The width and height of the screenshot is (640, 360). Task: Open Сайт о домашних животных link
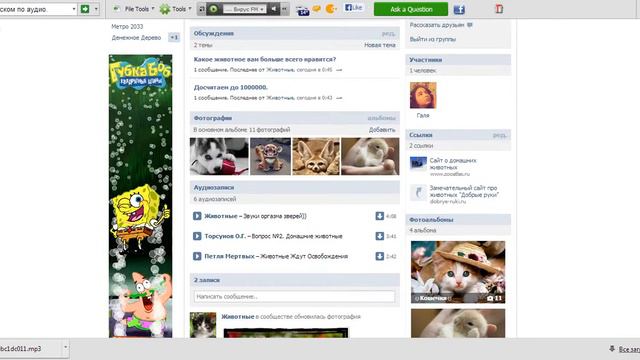coord(453,164)
